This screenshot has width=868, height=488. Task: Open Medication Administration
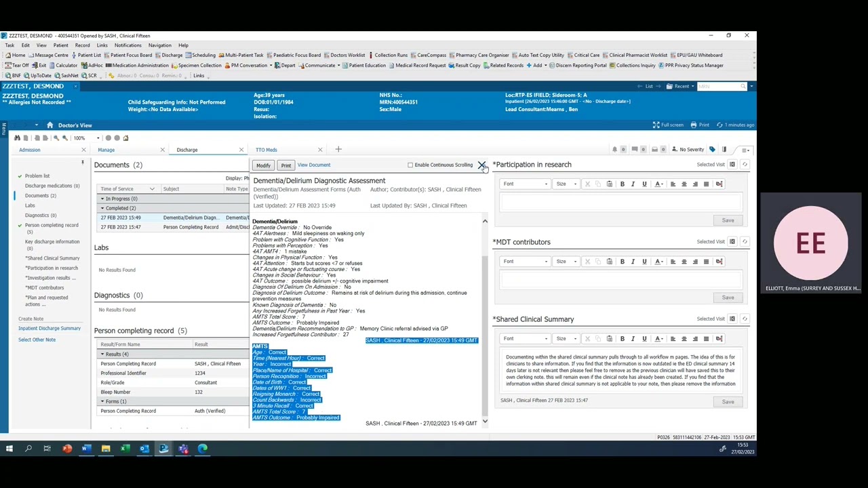pos(137,65)
